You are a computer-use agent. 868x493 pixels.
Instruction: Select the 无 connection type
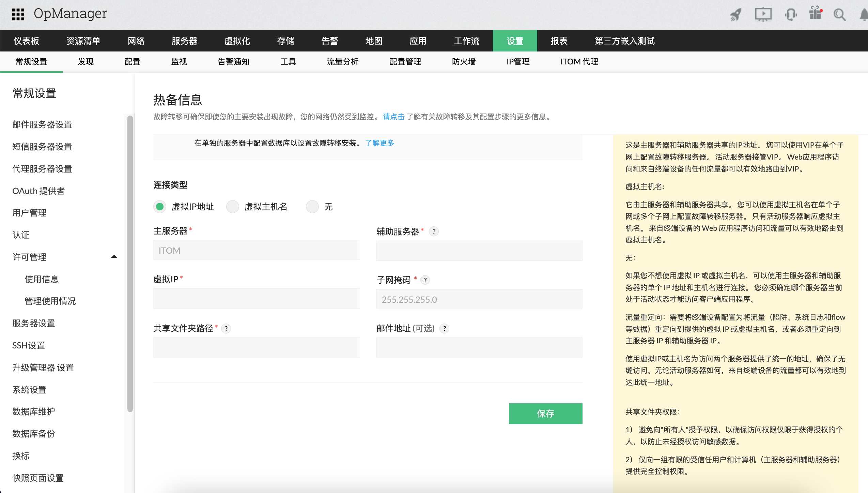pyautogui.click(x=312, y=207)
